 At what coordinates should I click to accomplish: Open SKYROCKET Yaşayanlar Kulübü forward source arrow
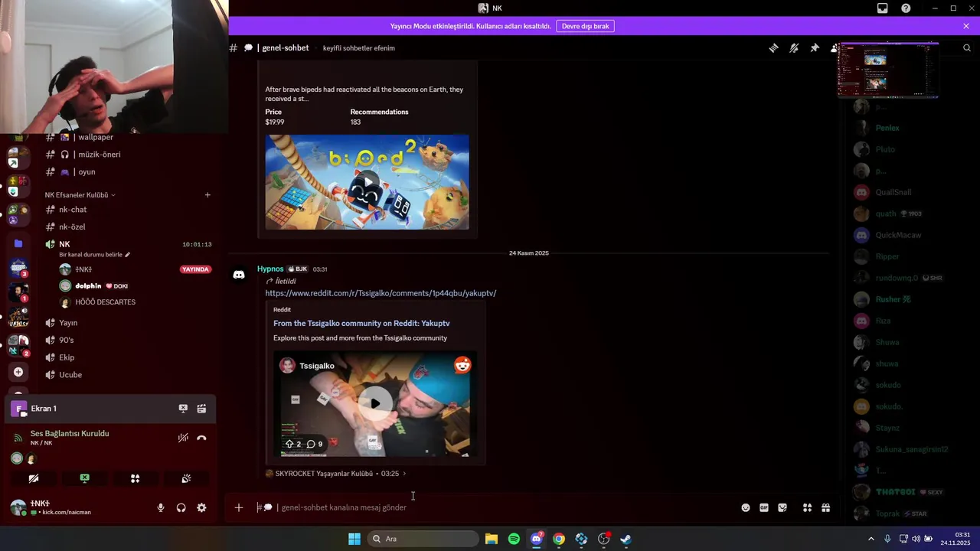[x=404, y=474]
